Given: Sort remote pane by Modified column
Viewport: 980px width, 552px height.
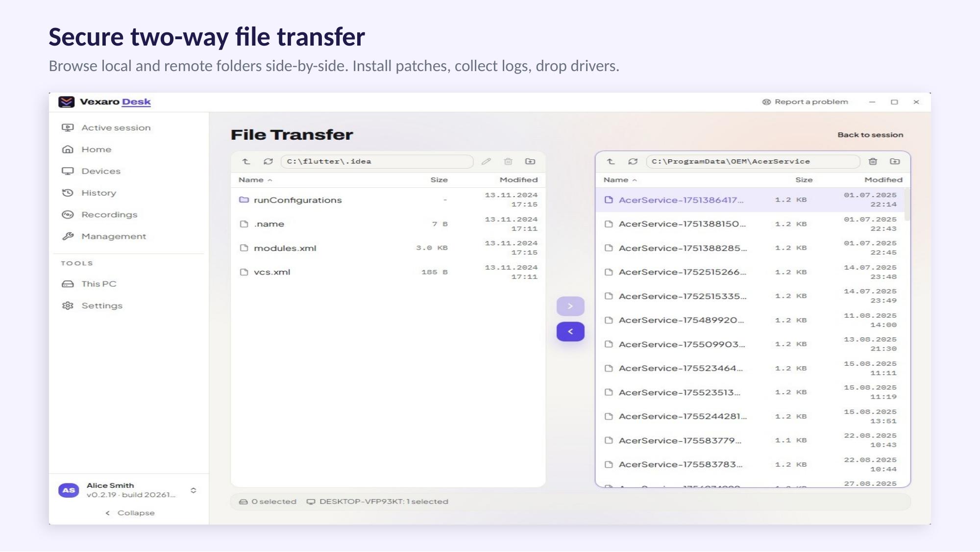Looking at the screenshot, I should point(883,180).
